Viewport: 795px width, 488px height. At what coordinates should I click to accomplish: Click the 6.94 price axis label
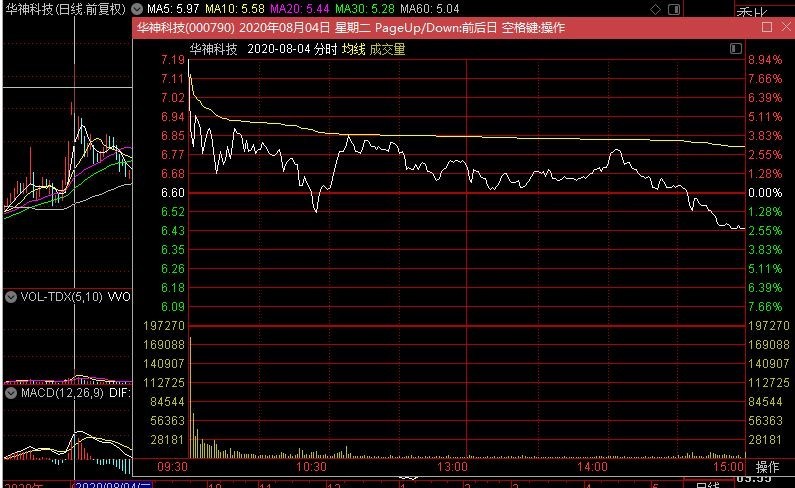172,117
